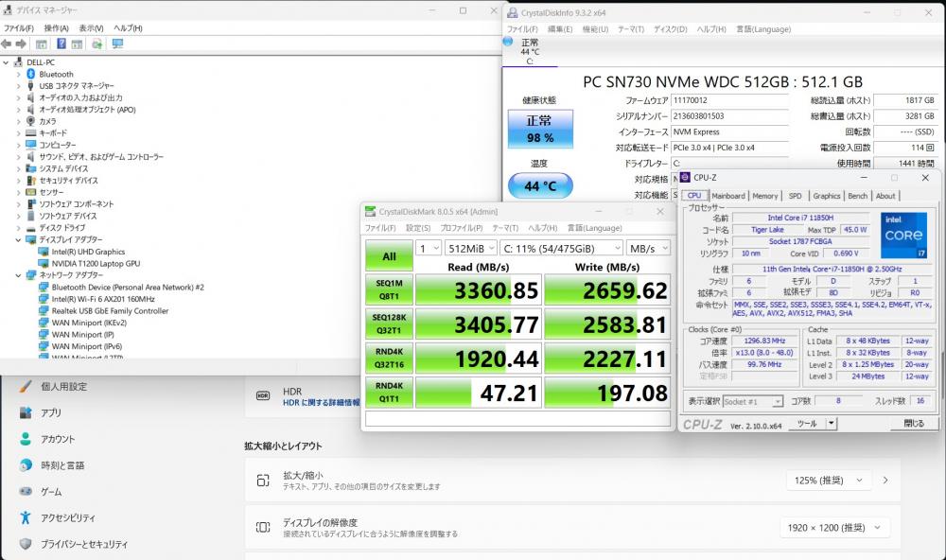This screenshot has width=946, height=560.
Task: Click the SEQ1M Q8T1 test button
Action: (389, 289)
